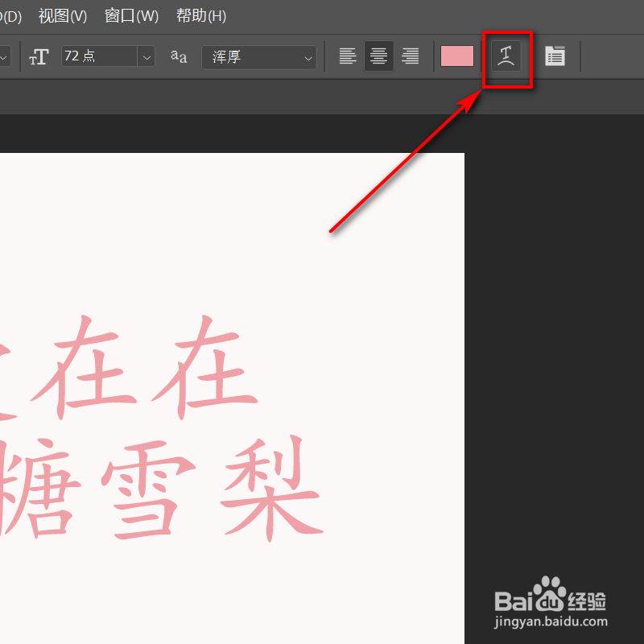Create warped text

click(x=506, y=56)
